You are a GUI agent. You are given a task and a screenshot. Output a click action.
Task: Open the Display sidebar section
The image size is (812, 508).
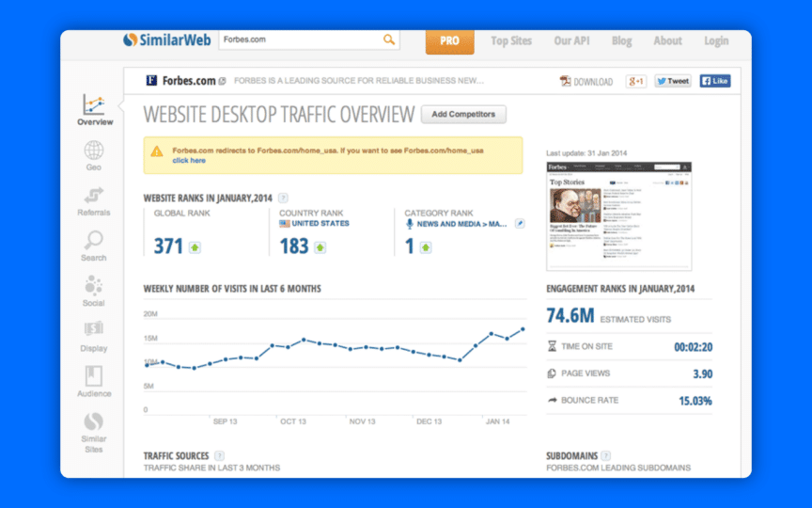tap(94, 337)
